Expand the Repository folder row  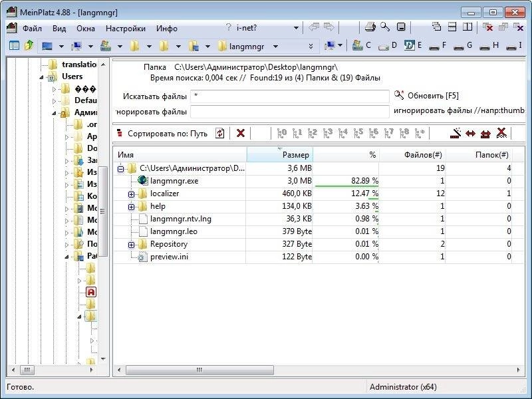point(131,245)
